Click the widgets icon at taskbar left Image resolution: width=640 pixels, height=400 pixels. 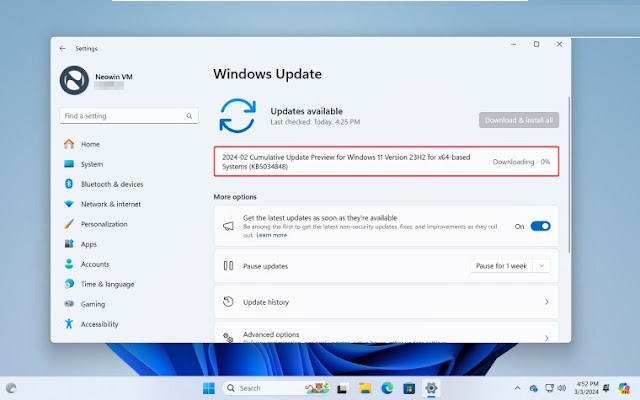tap(11, 388)
